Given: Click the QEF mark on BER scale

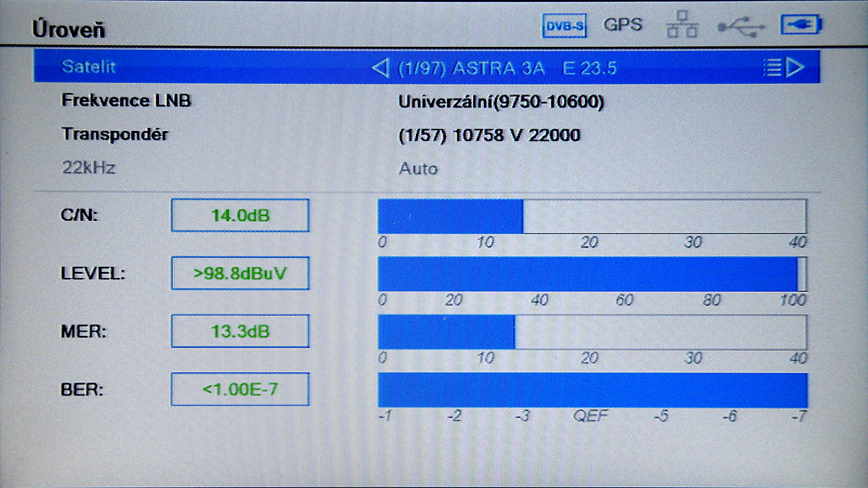Looking at the screenshot, I should tap(590, 416).
